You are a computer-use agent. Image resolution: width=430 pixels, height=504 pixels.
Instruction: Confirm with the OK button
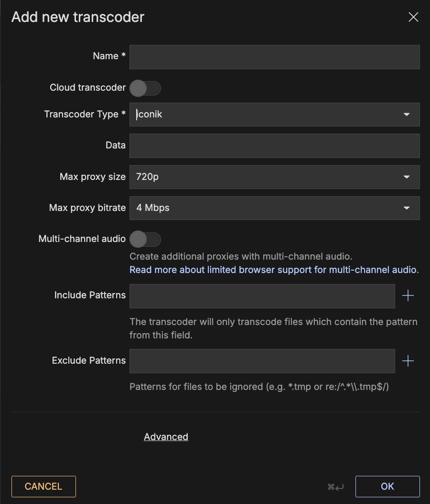[x=387, y=486]
